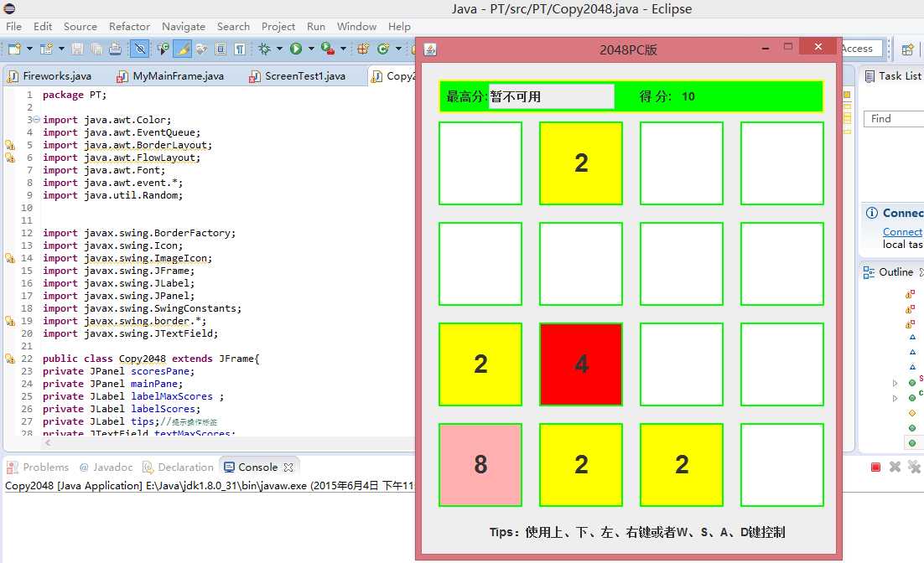Viewport: 924px width, 563px height.
Task: Select the Declaration view tab
Action: click(x=179, y=467)
